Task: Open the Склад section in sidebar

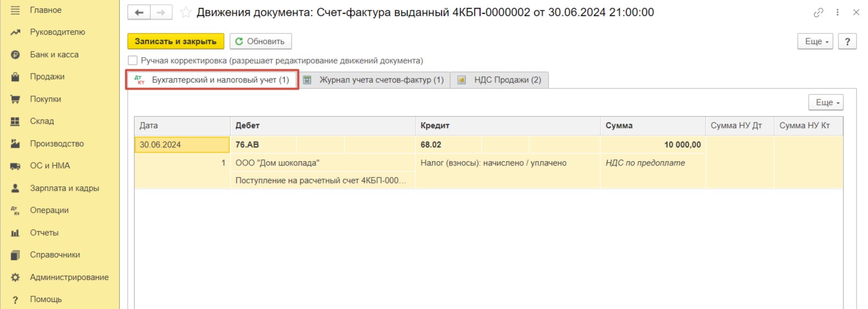Action: point(42,121)
